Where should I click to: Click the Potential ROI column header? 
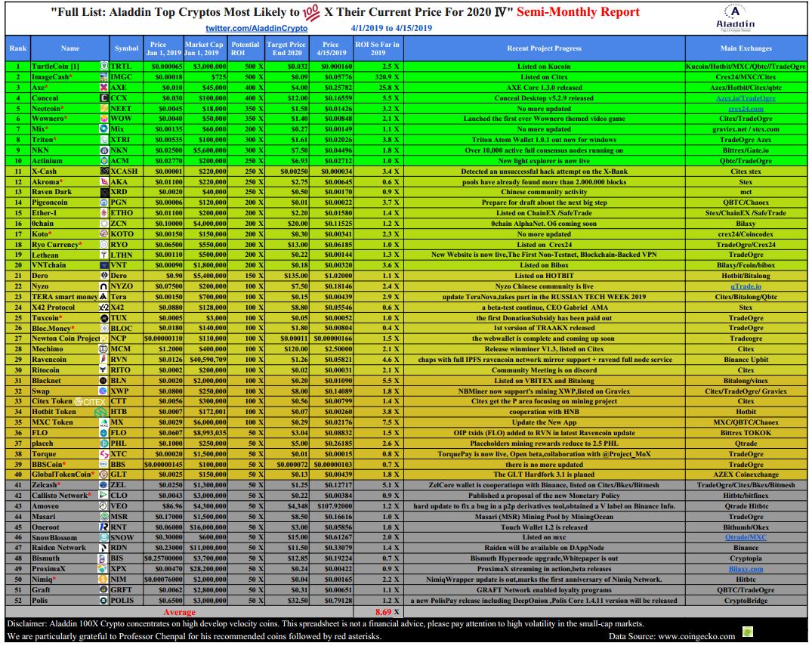(x=245, y=48)
